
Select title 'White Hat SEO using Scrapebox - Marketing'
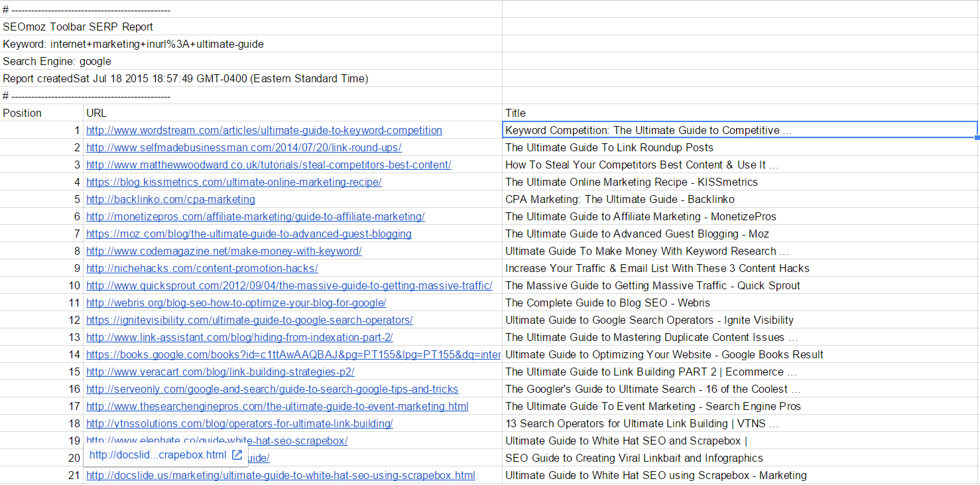741,475
